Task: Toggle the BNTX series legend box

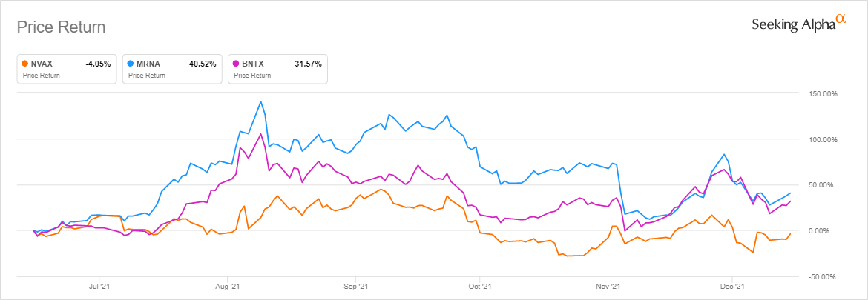Action: coord(277,70)
